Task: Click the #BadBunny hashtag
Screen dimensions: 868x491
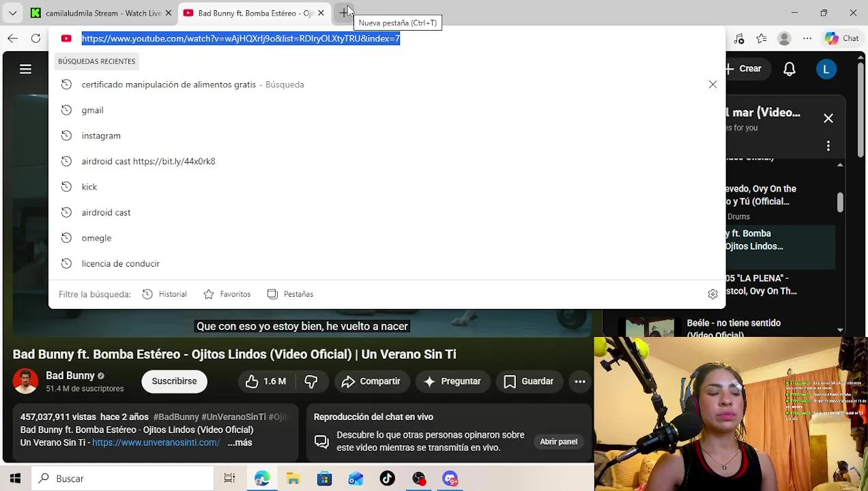Action: tap(176, 417)
